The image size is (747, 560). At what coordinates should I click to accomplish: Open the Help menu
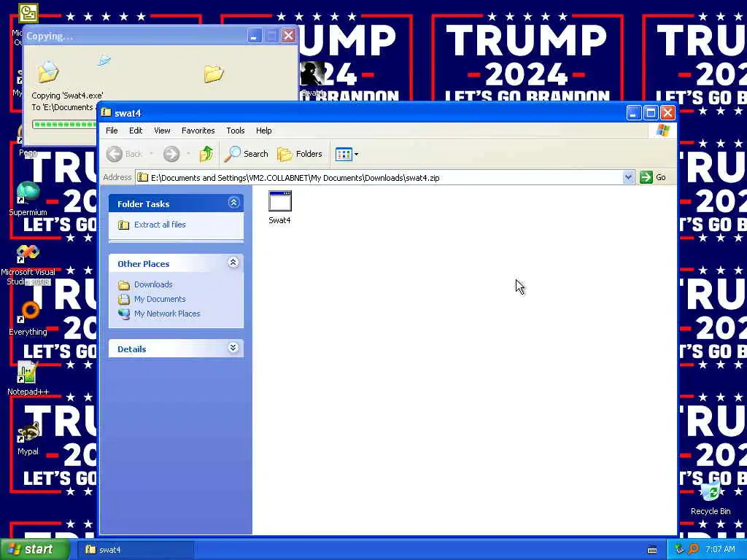(x=263, y=131)
